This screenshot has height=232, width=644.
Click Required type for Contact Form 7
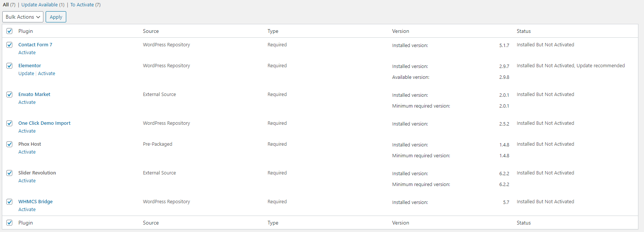(277, 44)
